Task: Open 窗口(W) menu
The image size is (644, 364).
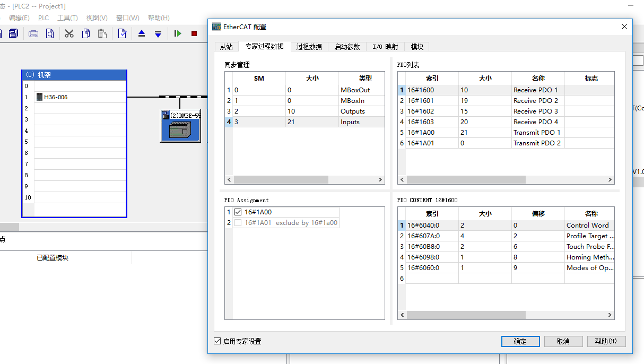Action: tap(127, 18)
